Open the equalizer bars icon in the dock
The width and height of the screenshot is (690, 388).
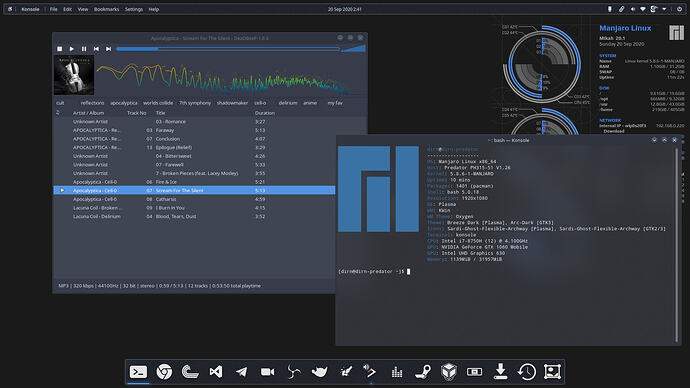(397, 372)
